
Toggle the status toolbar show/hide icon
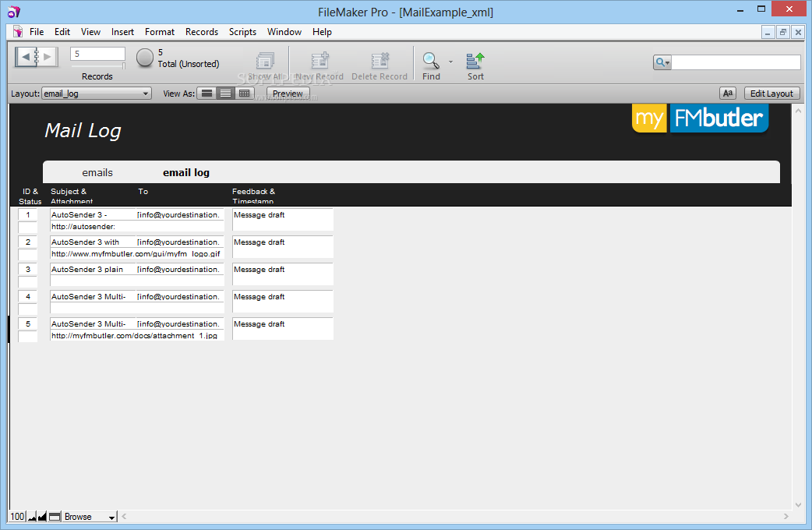tap(55, 517)
